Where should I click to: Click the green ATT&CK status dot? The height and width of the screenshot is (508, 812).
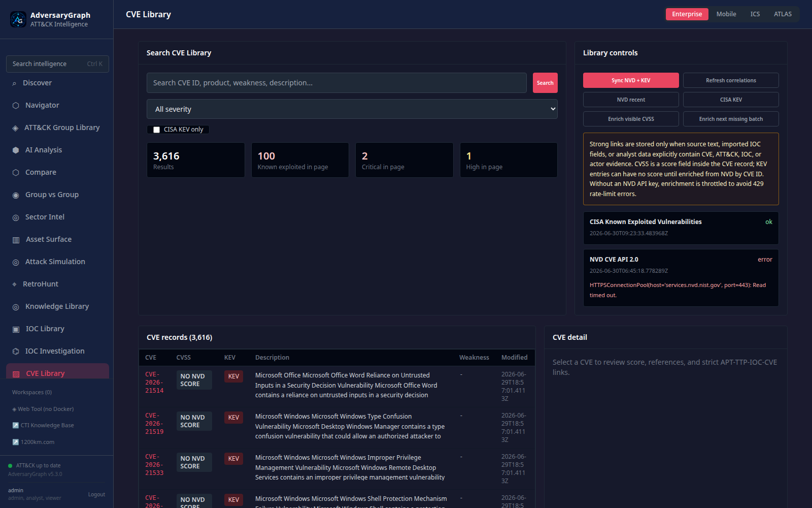(10, 466)
